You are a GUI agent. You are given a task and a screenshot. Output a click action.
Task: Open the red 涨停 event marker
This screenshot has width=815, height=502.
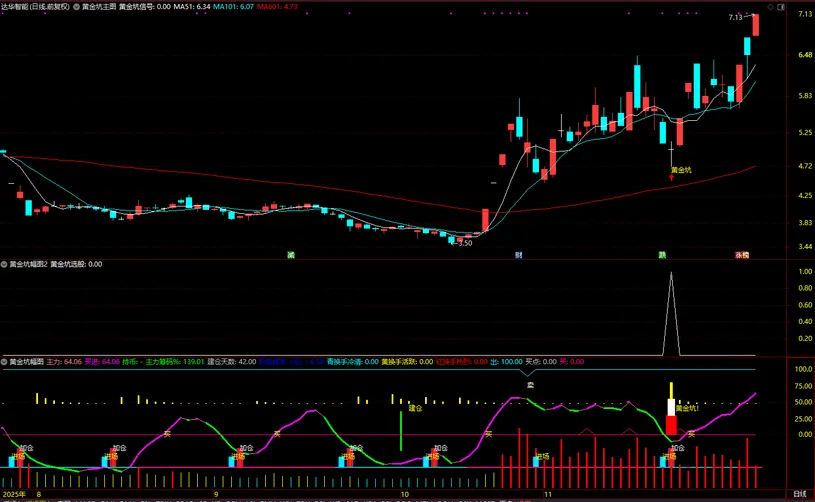(x=742, y=255)
